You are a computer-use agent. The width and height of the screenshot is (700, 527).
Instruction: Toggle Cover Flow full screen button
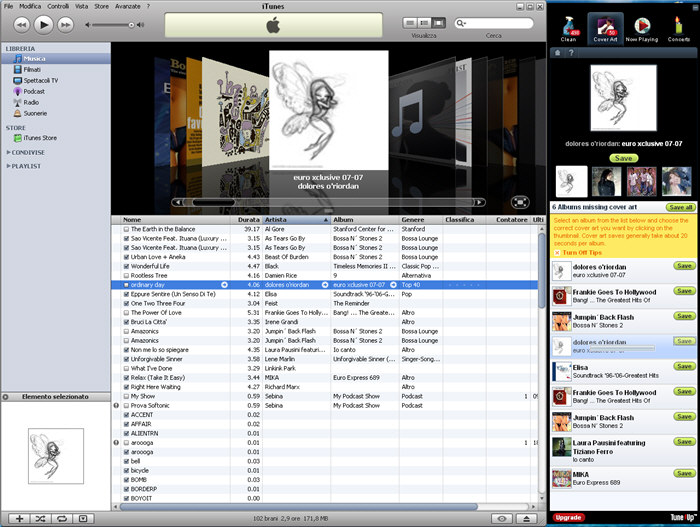click(x=520, y=202)
